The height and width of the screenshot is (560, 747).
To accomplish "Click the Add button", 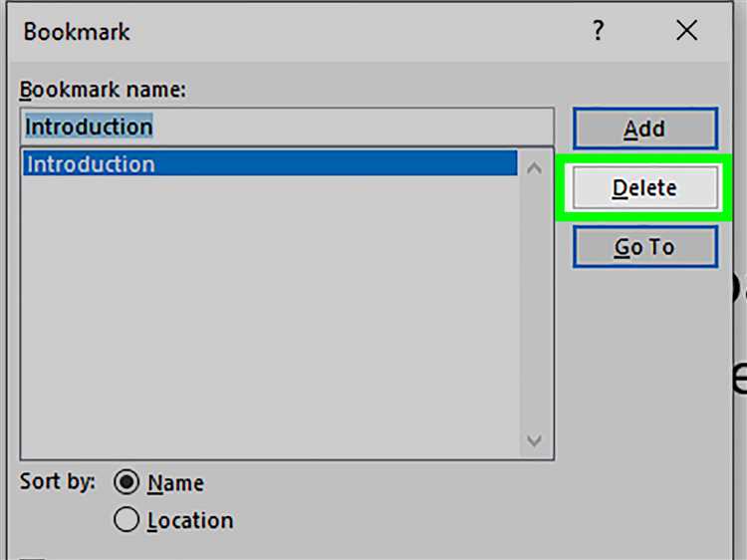I will pyautogui.click(x=645, y=129).
